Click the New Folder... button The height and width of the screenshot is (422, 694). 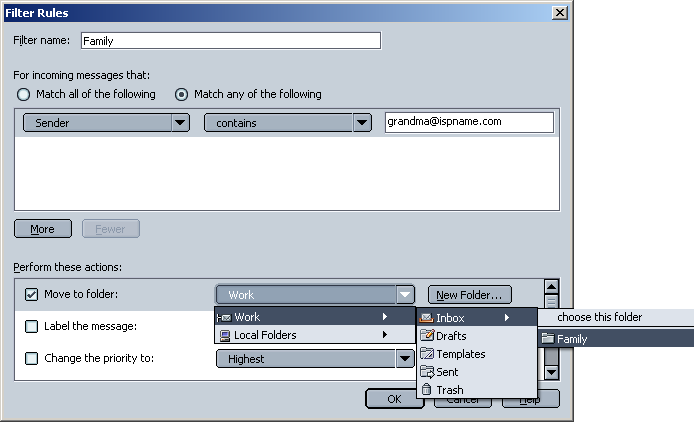(x=469, y=295)
